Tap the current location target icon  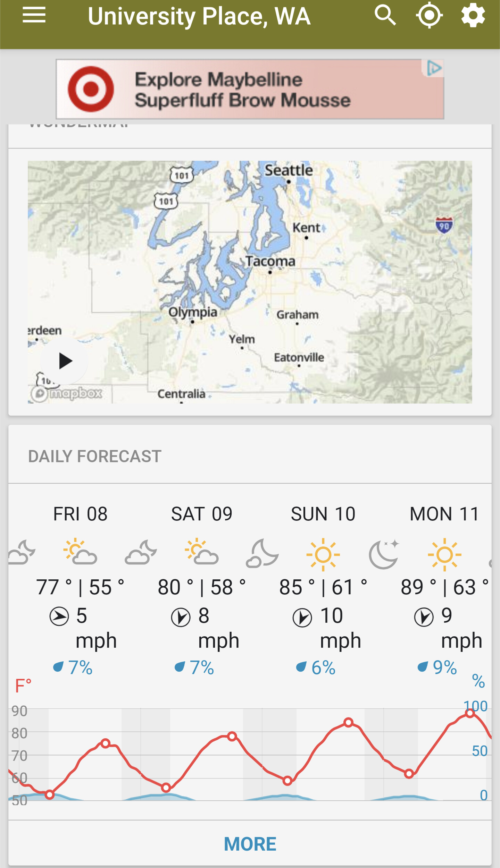click(429, 16)
